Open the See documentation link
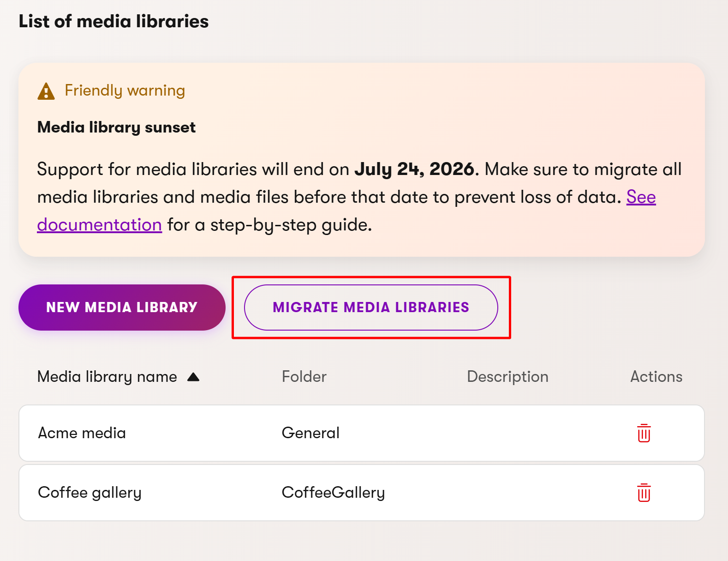 [x=640, y=197]
